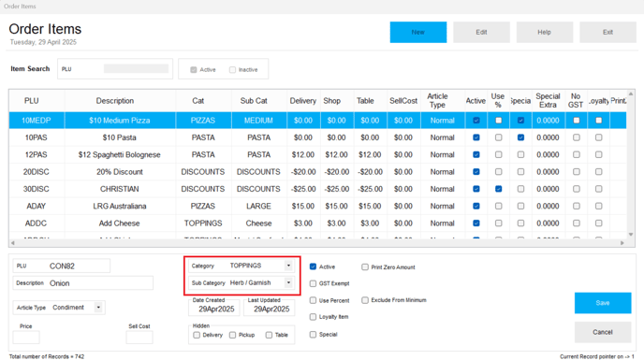
Task: Open the Sub Category dropdown
Action: (288, 282)
